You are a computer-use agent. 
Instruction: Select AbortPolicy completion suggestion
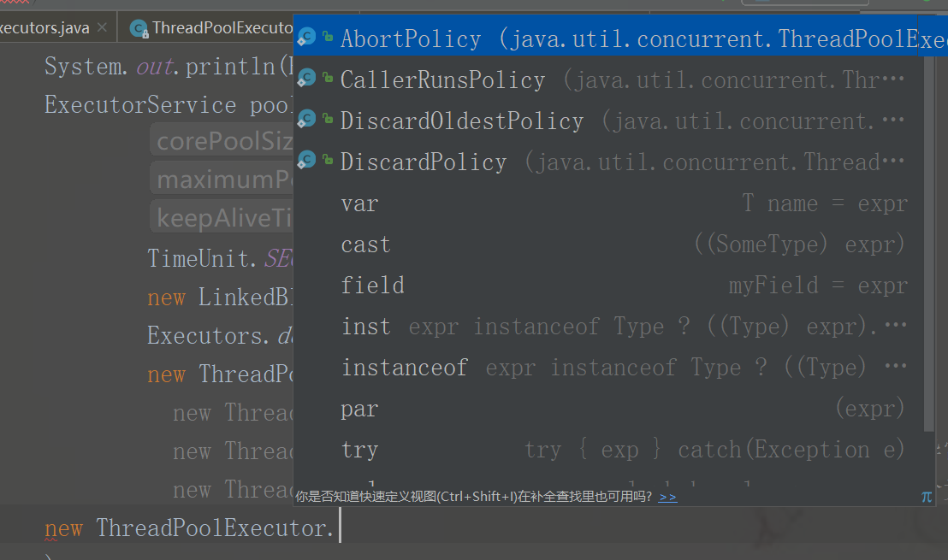point(620,38)
